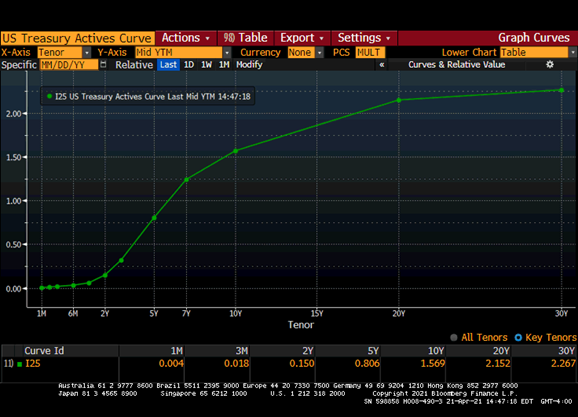Expand the Y-Axis Mid YTM dropdown arrow
Image resolution: width=578 pixels, height=417 pixels.
coord(227,52)
